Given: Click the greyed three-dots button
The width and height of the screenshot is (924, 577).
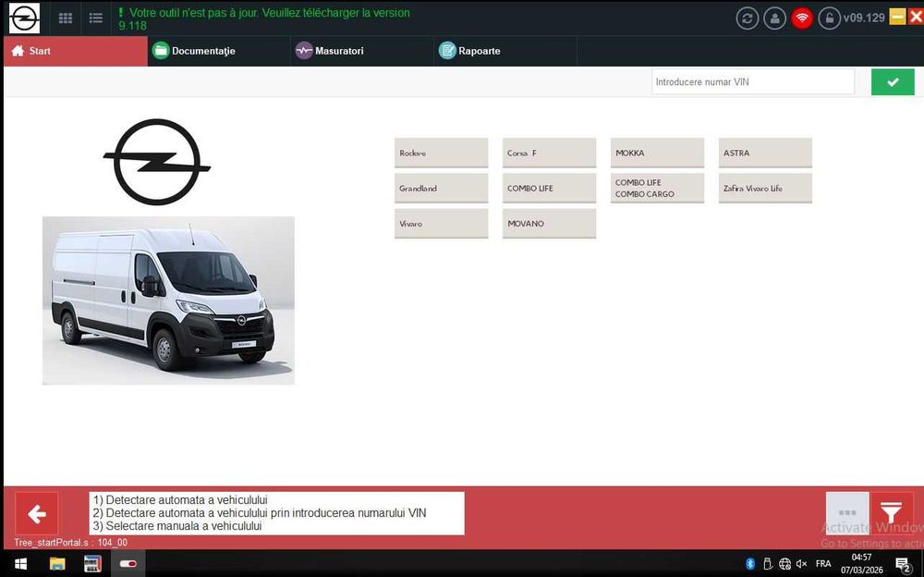Looking at the screenshot, I should pos(846,512).
